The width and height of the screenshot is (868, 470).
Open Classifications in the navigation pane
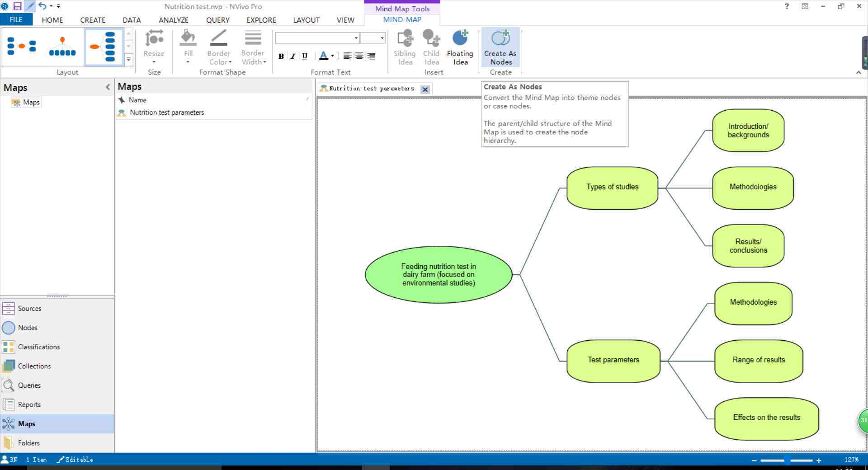pos(57,347)
